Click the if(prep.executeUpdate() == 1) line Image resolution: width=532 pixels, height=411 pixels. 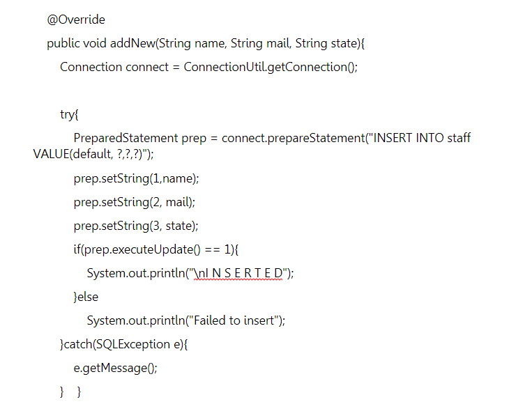pyautogui.click(x=156, y=249)
